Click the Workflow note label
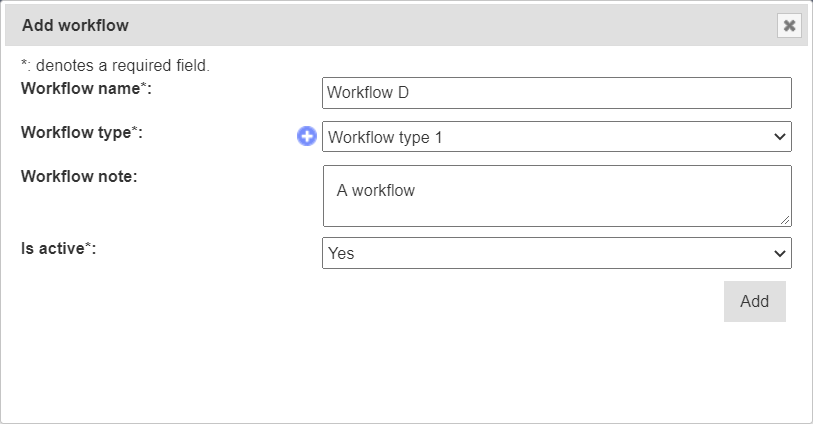The height and width of the screenshot is (424, 813). (x=79, y=176)
